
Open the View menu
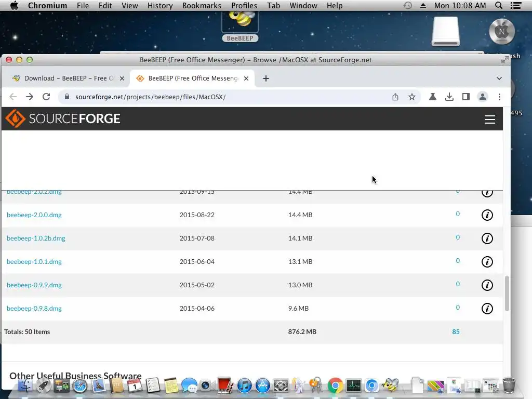pos(129,5)
